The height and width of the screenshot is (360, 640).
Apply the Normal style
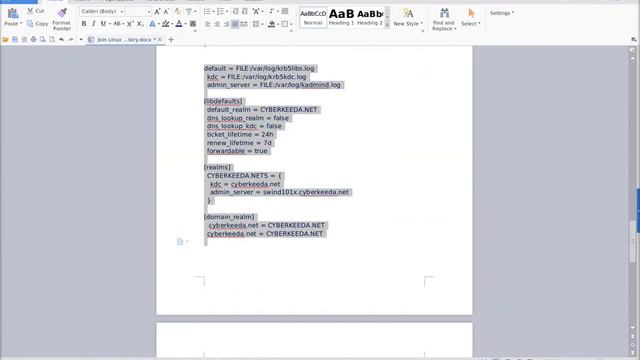[x=313, y=17]
